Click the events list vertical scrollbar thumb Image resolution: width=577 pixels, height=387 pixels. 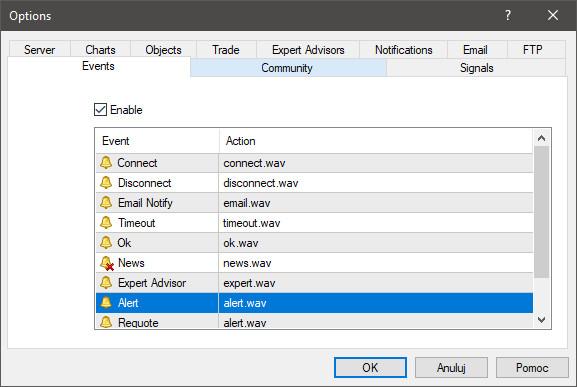[541, 212]
